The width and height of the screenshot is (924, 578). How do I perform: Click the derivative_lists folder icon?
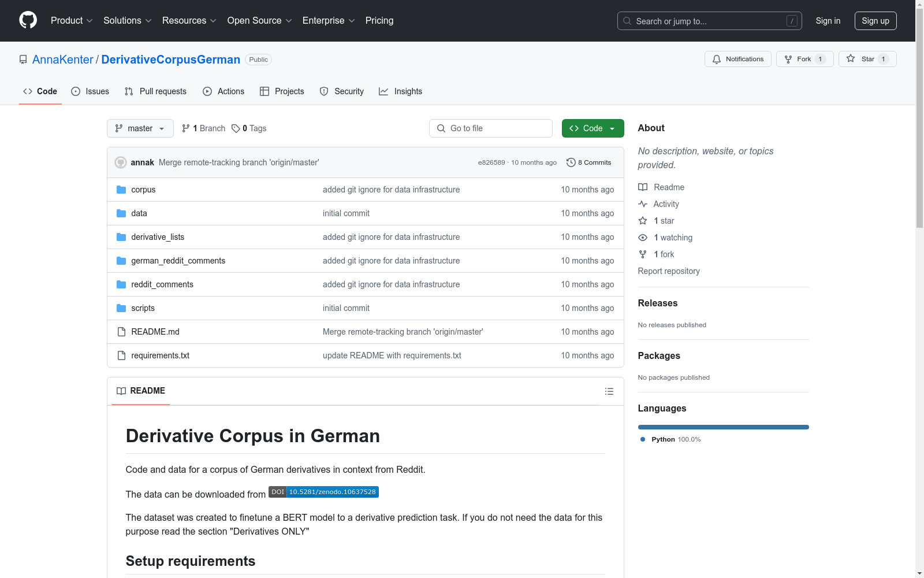121,237
